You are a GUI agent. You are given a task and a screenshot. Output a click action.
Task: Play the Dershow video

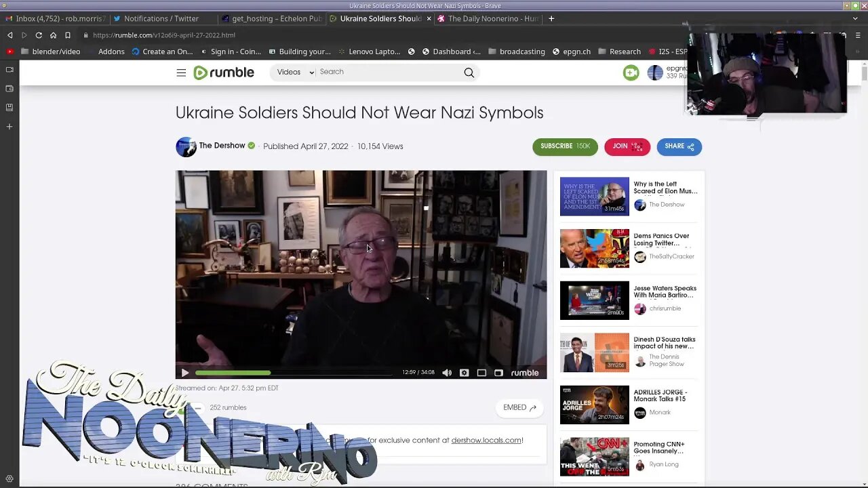coord(185,373)
